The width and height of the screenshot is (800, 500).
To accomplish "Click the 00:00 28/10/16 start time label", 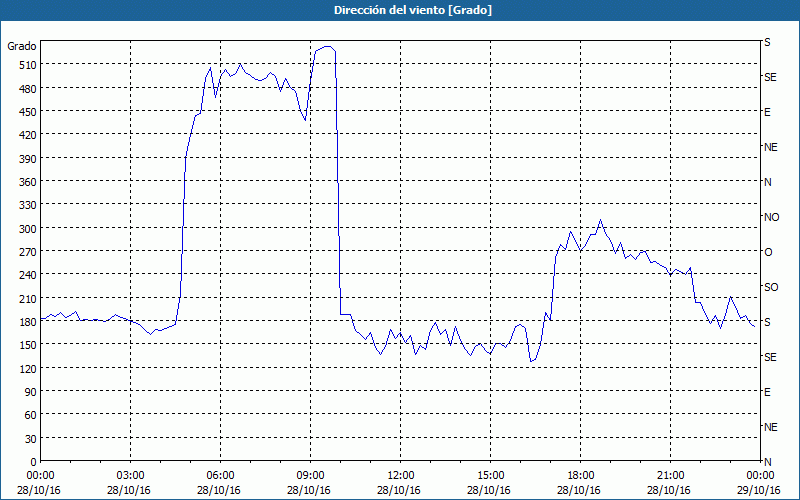I will (39, 483).
